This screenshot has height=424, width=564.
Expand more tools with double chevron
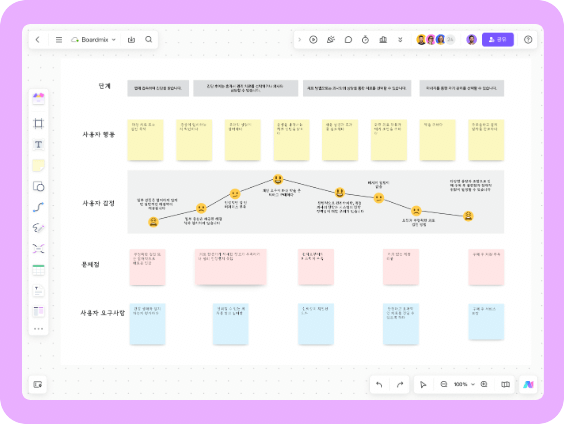coord(400,40)
